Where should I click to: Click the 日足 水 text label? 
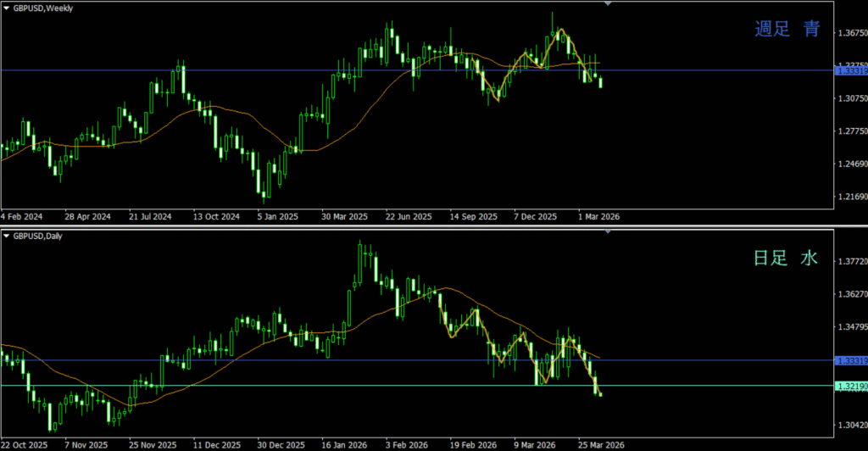786,259
